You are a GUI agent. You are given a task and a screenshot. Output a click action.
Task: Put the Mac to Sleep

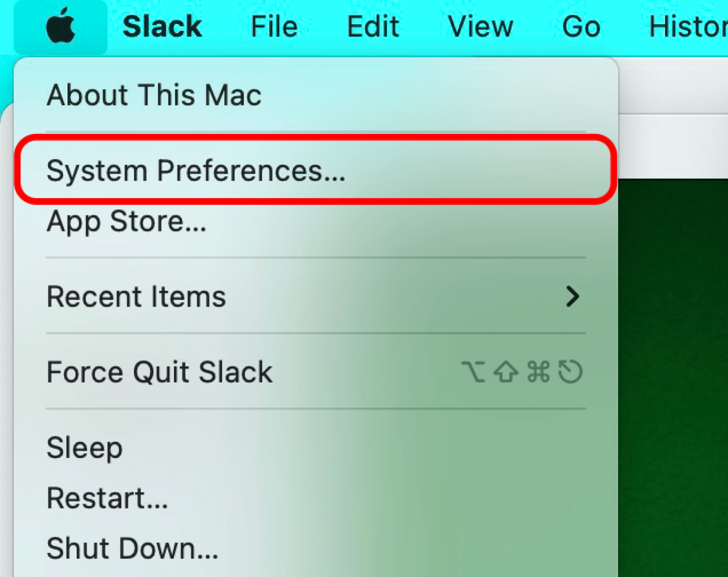[x=84, y=447]
